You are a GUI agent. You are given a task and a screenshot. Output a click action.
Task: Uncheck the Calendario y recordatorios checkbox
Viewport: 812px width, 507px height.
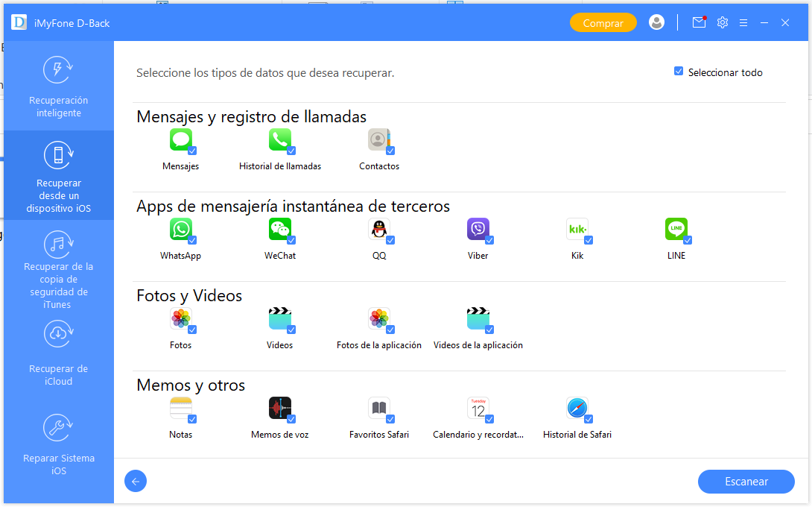[489, 419]
